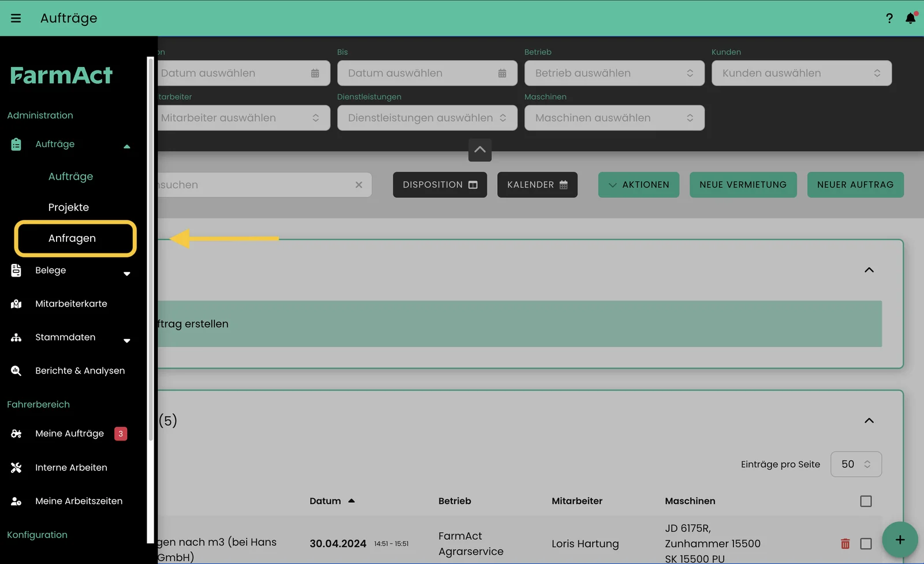Click the Meine Arbeitszeiten user-clock icon
Viewport: 924px width, 564px height.
16,501
